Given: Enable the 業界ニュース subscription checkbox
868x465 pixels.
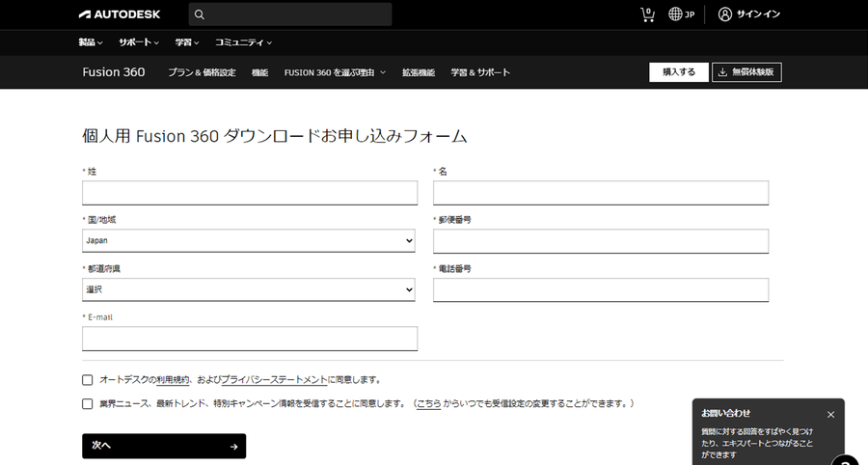Looking at the screenshot, I should point(88,403).
